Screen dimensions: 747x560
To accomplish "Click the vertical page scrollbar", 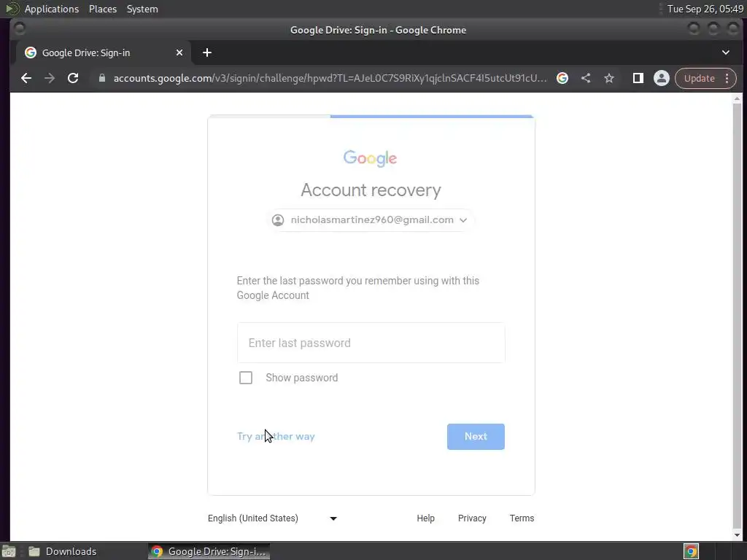I will [737, 316].
